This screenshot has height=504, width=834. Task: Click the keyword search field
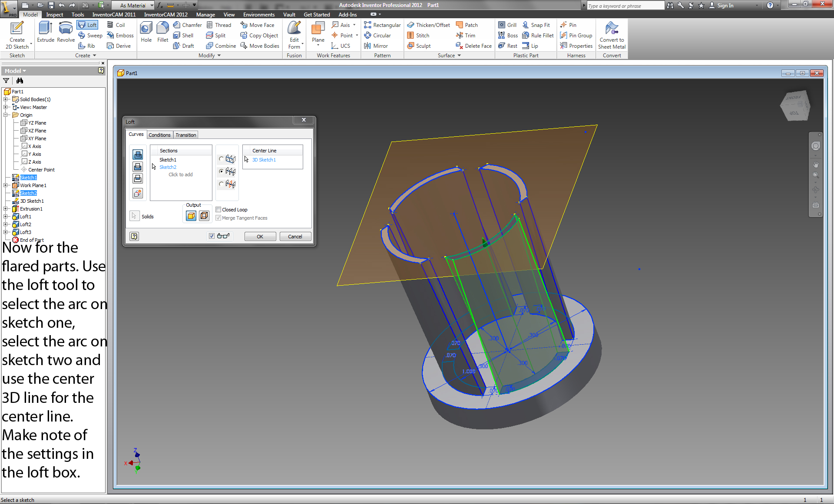click(x=625, y=6)
